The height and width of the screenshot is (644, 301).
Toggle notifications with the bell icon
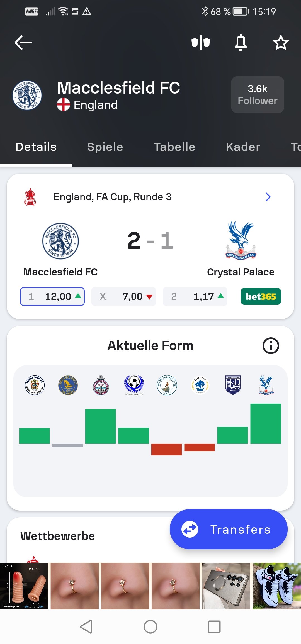241,43
